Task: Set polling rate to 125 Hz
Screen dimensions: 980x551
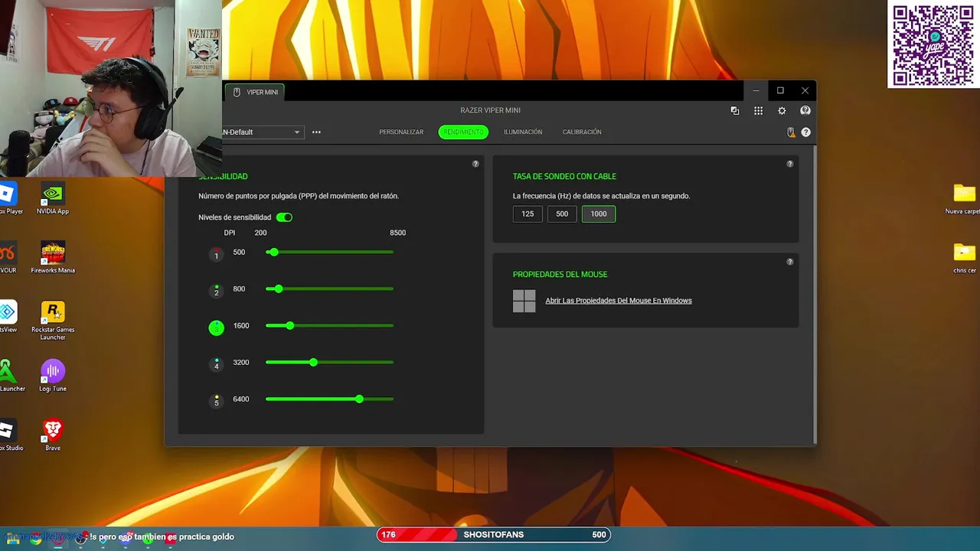Action: click(528, 214)
